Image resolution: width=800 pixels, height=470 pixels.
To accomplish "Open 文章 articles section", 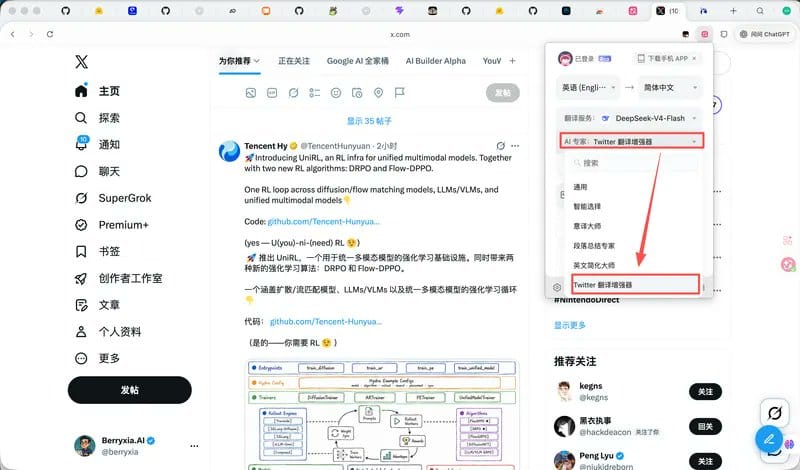I will tap(97, 305).
